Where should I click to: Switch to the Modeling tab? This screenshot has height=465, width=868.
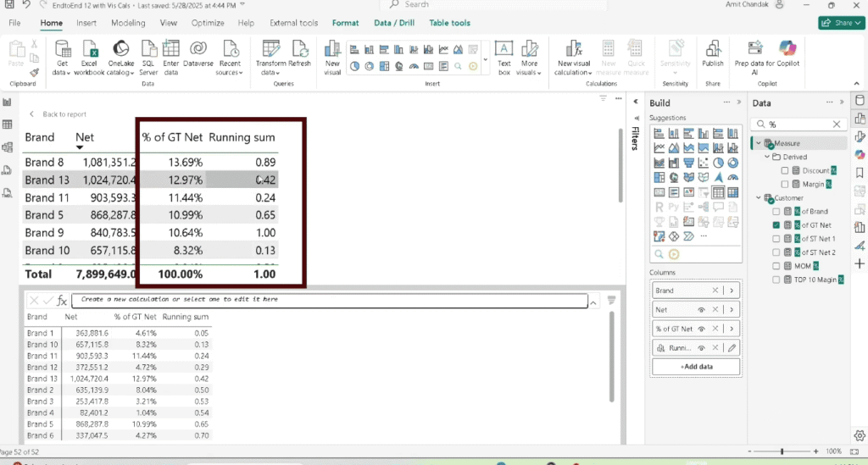128,23
